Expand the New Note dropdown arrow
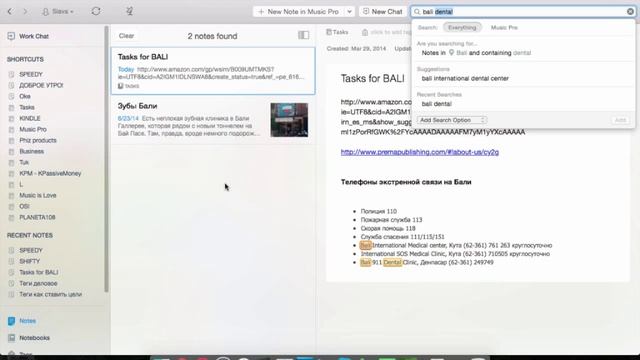The width and height of the screenshot is (640, 360). coord(349,12)
